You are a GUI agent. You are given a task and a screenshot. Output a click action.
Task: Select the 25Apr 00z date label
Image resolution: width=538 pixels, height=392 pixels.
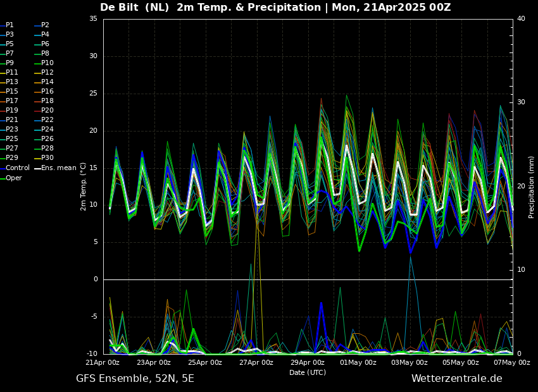205,362
